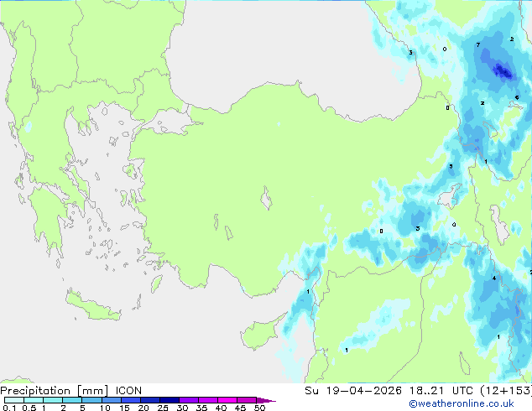The width and height of the screenshot is (532, 411).
Task: Click the precipitation value '7' on the map
Action: pyautogui.click(x=478, y=44)
